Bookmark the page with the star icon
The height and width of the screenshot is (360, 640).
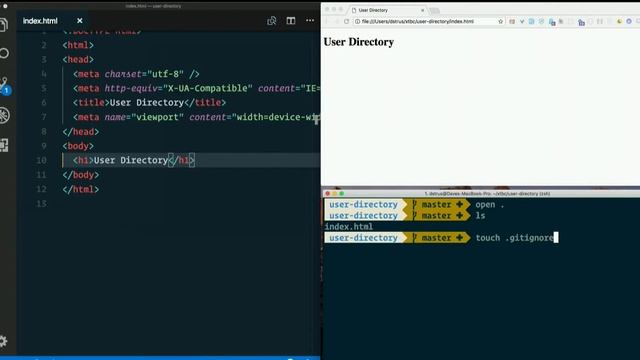point(500,22)
